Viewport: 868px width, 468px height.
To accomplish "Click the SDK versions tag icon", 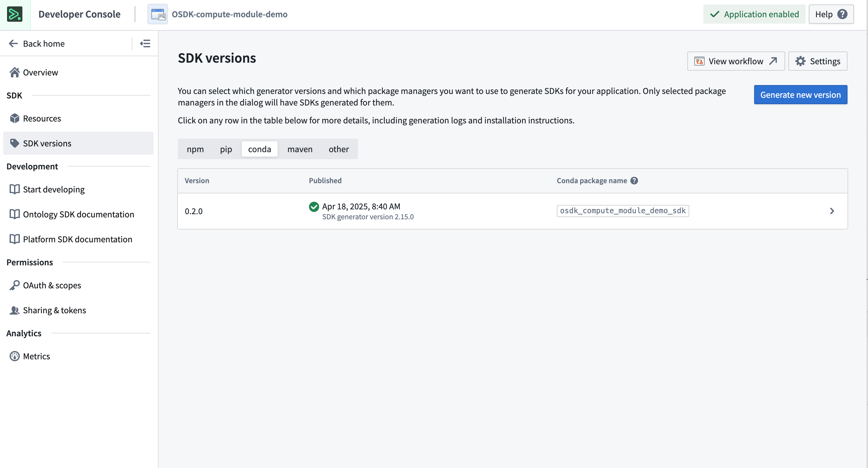I will pos(14,143).
